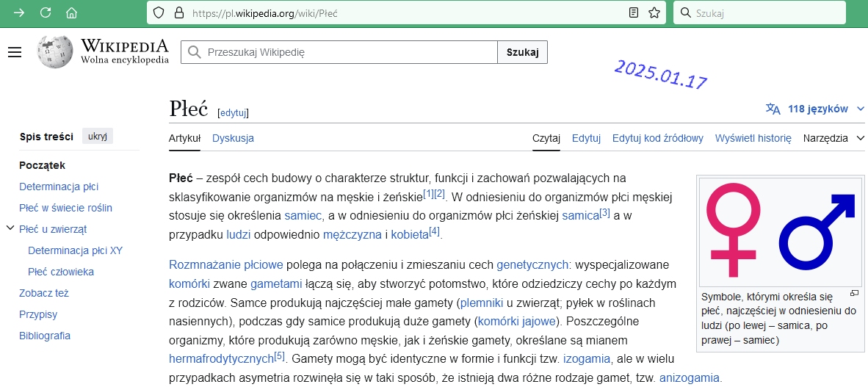Hide the table of contents with ukryj
The width and height of the screenshot is (868, 387).
[98, 137]
